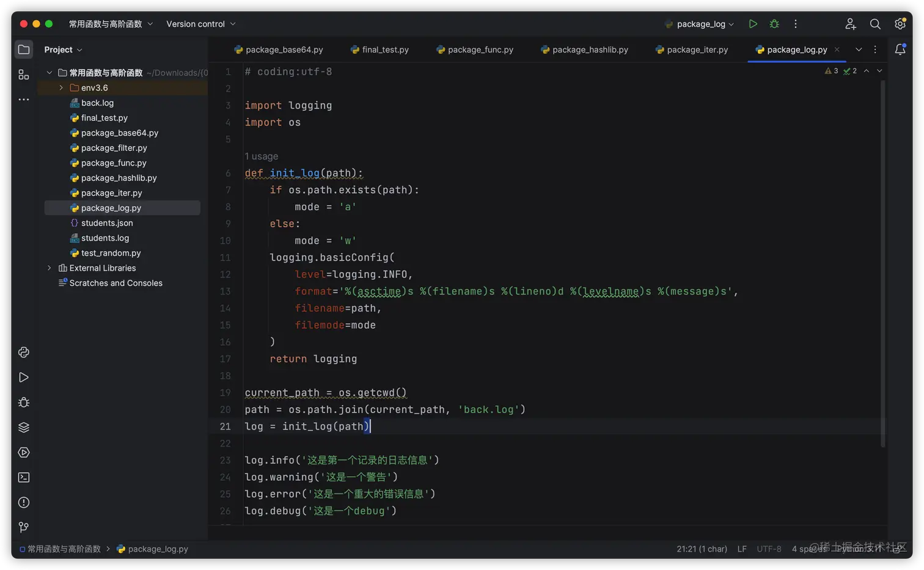Select Scratches and Consoles node
Viewport: 924px width, 570px height.
(x=110, y=283)
